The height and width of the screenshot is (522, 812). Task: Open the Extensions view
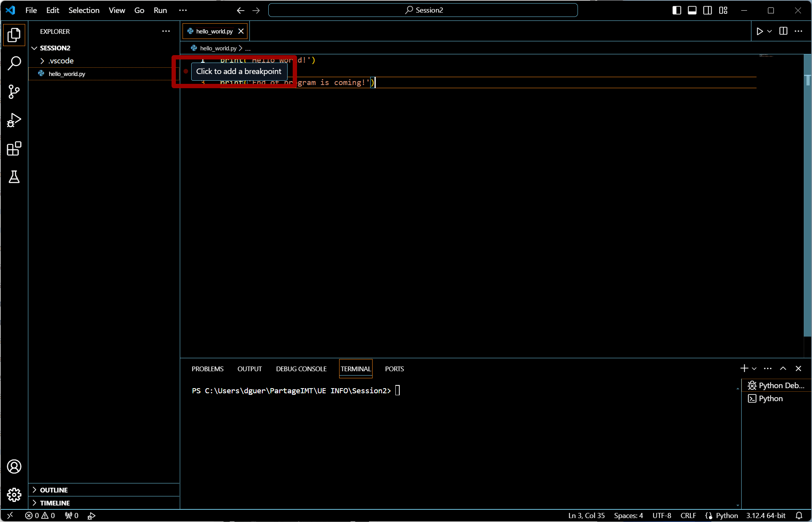pos(14,149)
